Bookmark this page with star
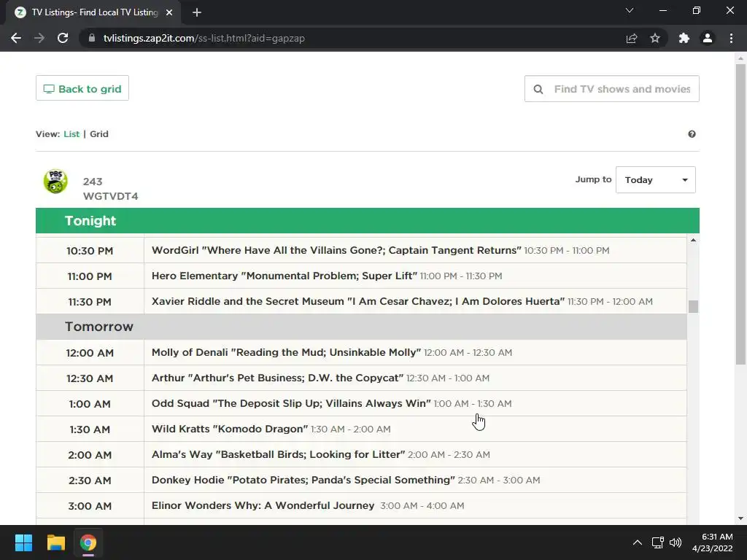747x560 pixels. click(655, 38)
